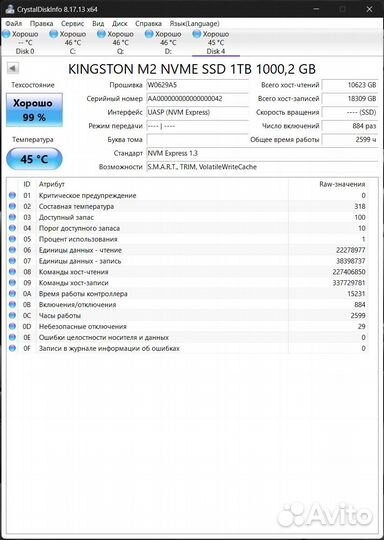Click status icon for Составная температура row

coord(12,206)
